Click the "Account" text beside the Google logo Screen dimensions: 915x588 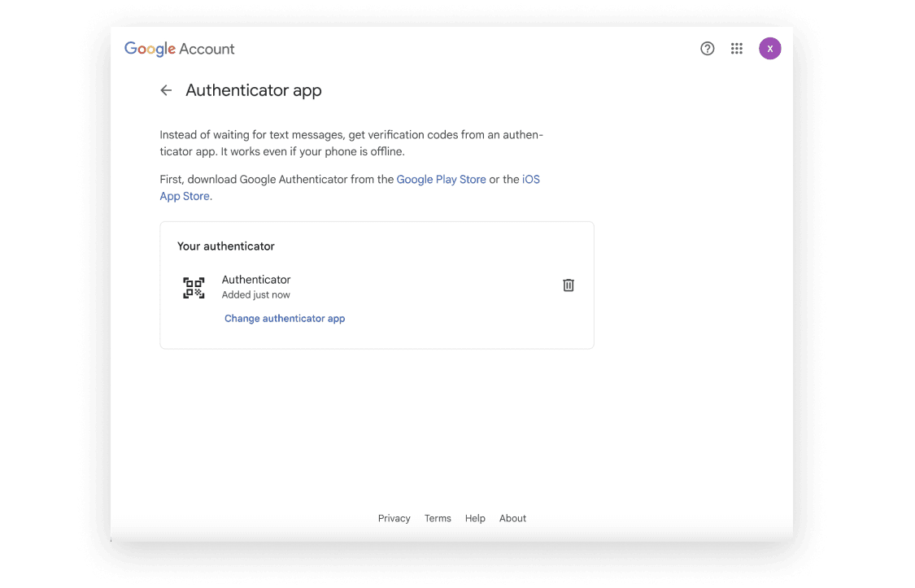[x=207, y=49]
